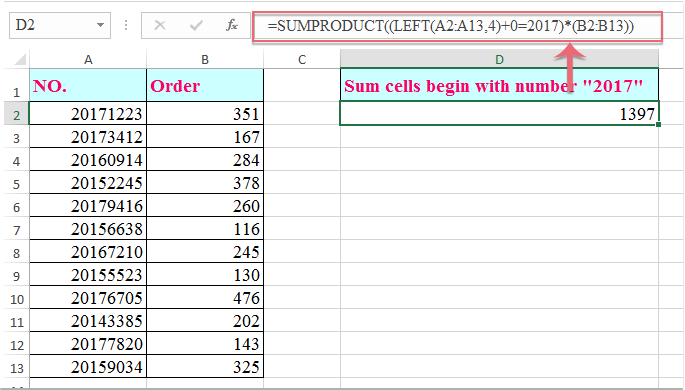Viewport: 685px width, 390px height.
Task: Select order value 476
Action: tap(205, 298)
